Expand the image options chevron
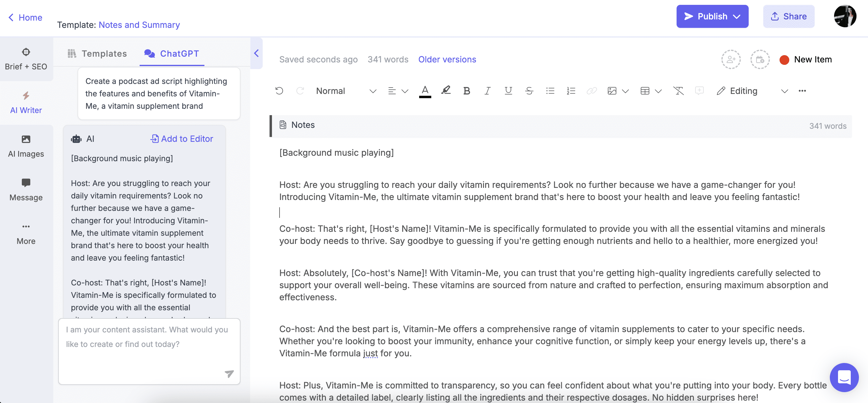The width and height of the screenshot is (868, 403). (625, 91)
